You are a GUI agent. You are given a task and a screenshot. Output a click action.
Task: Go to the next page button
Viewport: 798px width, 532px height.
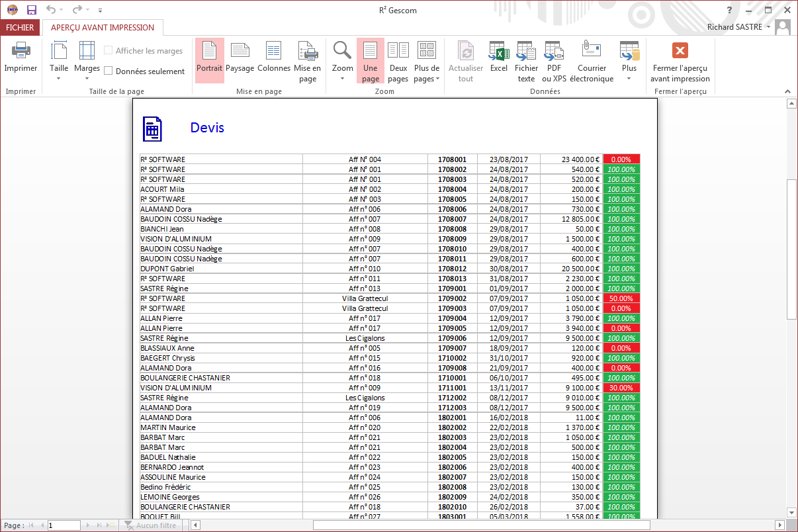pyautogui.click(x=88, y=525)
